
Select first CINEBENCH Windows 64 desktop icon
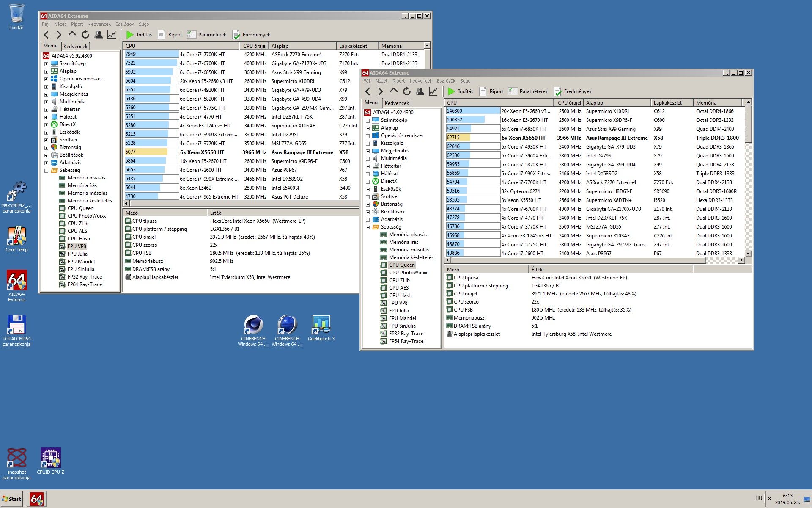pyautogui.click(x=253, y=331)
